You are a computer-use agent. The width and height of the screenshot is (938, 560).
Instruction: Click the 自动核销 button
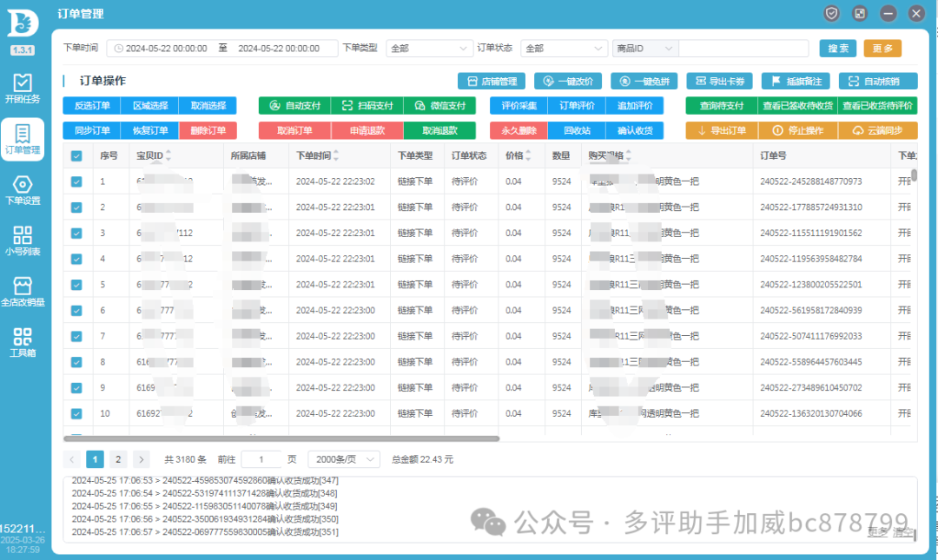[878, 82]
